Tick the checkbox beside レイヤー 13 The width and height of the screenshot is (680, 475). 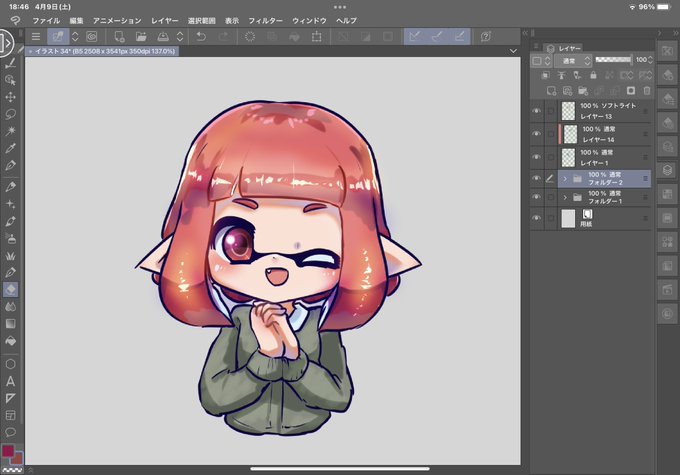(x=550, y=111)
